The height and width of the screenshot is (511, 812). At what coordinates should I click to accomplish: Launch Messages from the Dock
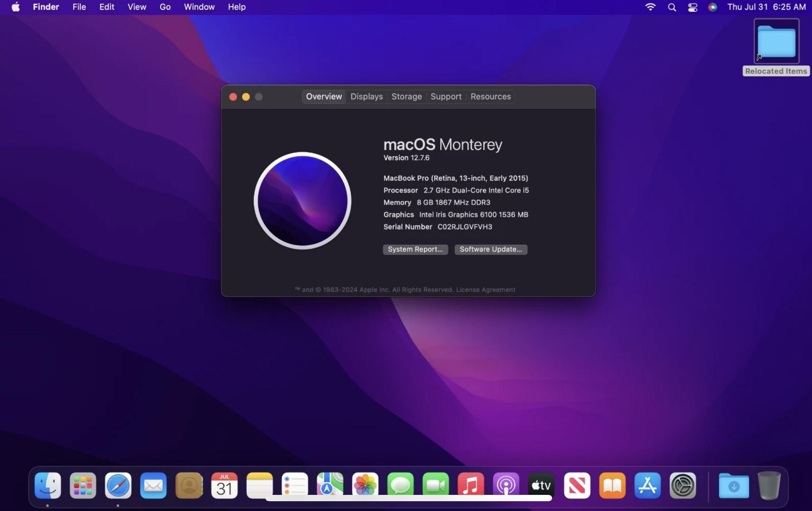401,485
